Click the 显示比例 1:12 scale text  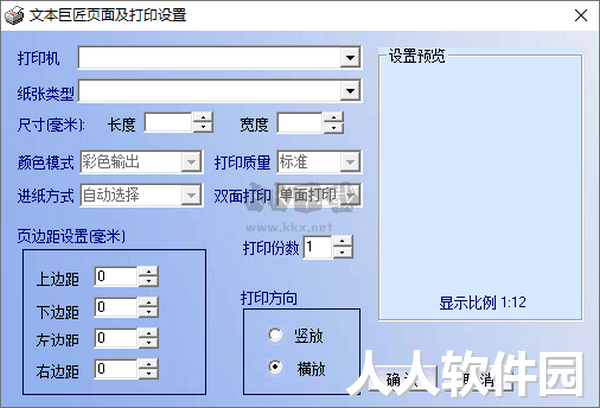coord(482,303)
